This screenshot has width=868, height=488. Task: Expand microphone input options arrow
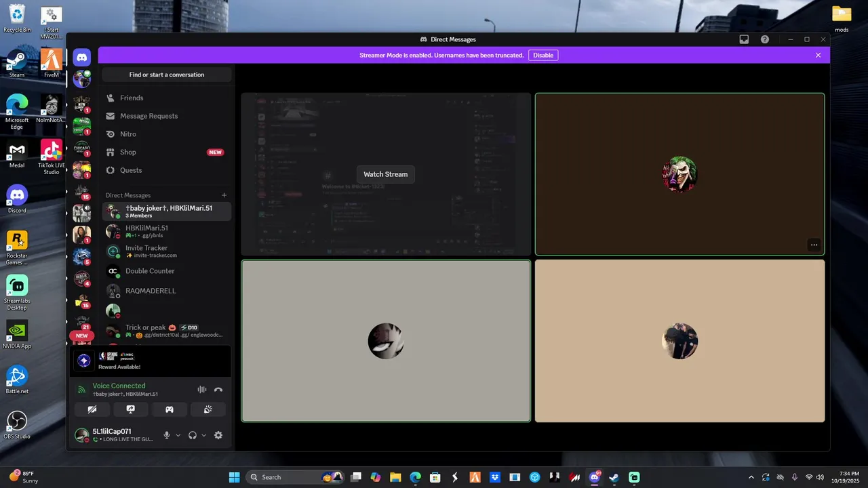click(x=178, y=435)
